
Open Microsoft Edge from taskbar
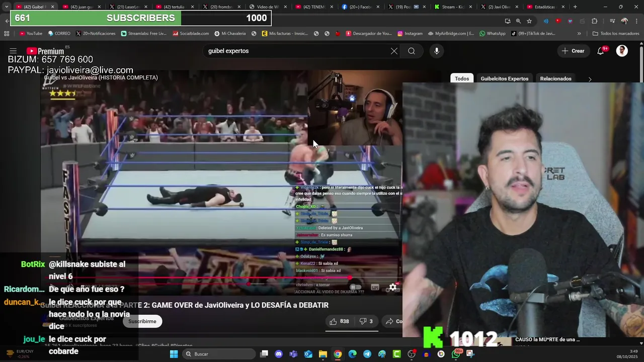pos(352,354)
